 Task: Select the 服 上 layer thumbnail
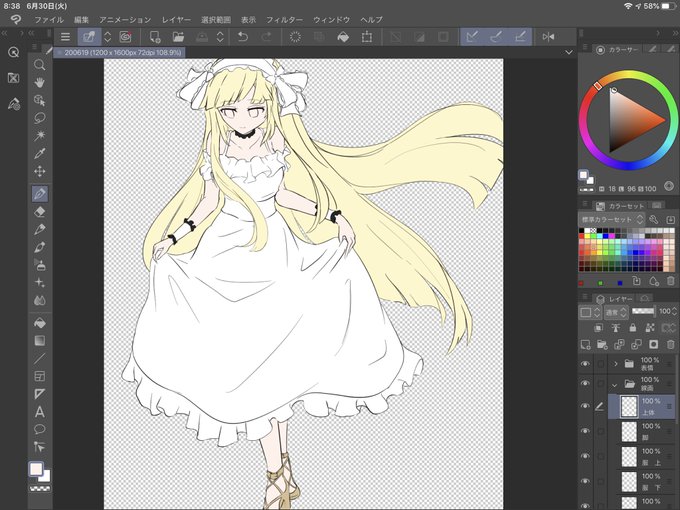click(629, 455)
